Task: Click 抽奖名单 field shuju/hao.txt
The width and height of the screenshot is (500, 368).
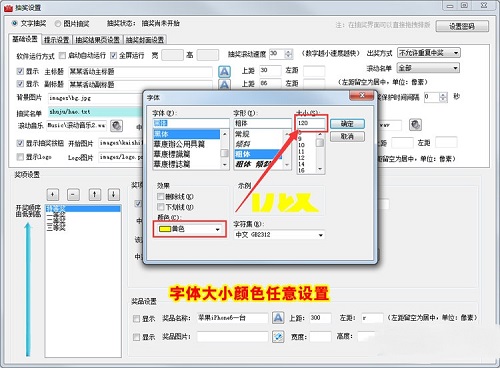Action: 95,112
